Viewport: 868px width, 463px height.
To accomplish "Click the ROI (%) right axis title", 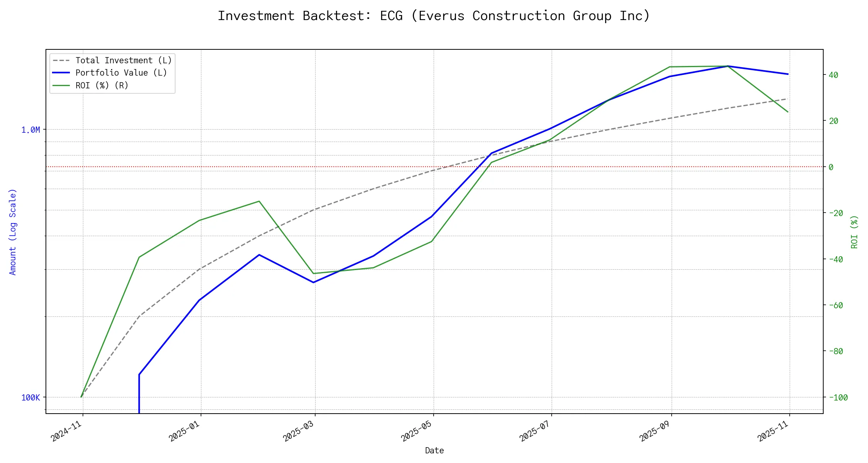I will click(854, 232).
